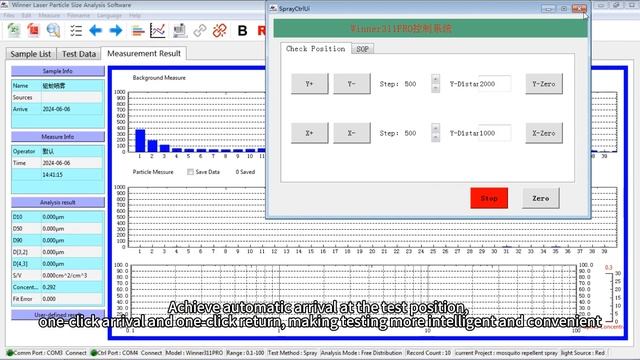Open the magnifier preview icon

coord(53,31)
